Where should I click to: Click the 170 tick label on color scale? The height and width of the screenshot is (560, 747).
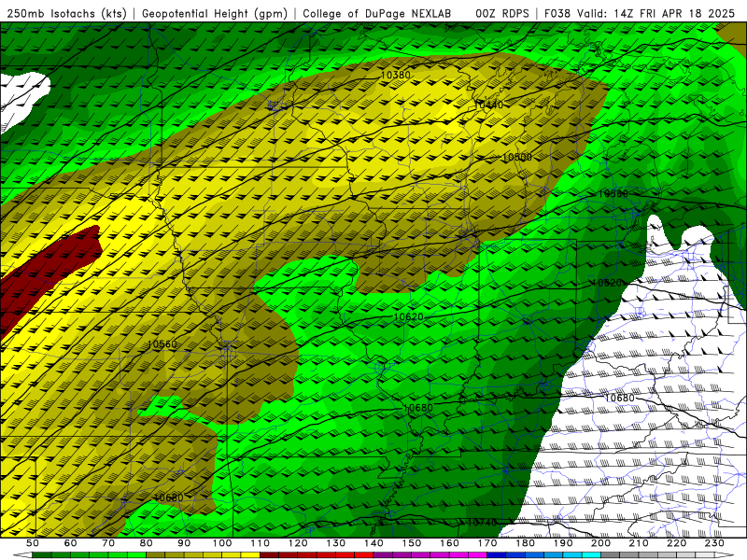[486, 543]
